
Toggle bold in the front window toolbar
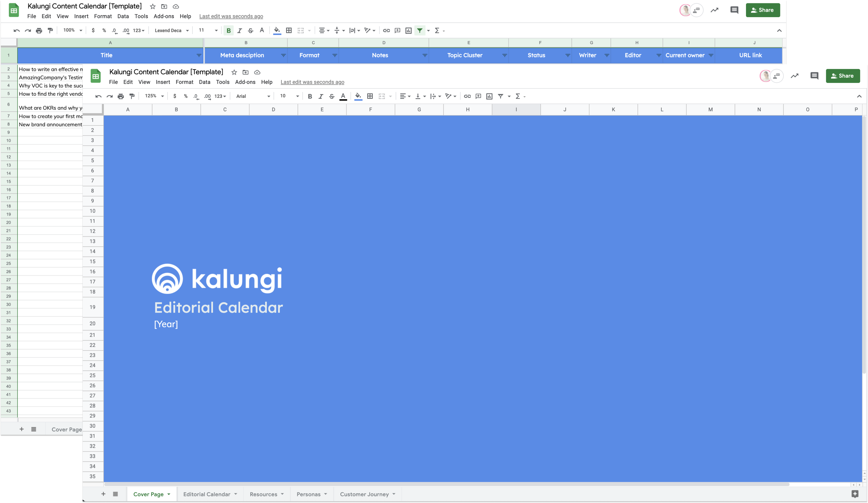(x=310, y=96)
